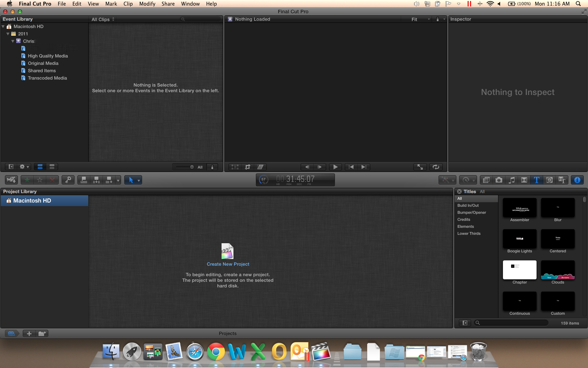Open the Mark menu

pos(111,4)
